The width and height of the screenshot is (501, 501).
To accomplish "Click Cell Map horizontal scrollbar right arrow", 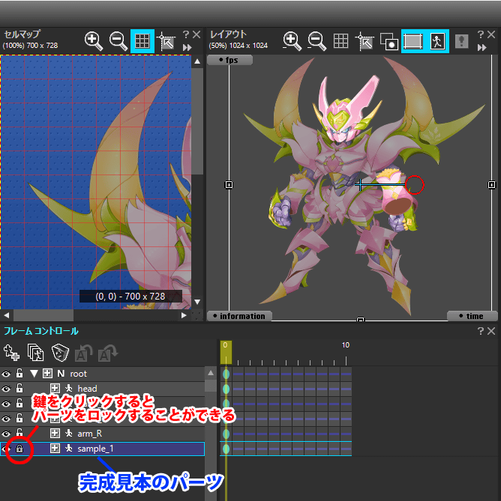I will (x=183, y=315).
